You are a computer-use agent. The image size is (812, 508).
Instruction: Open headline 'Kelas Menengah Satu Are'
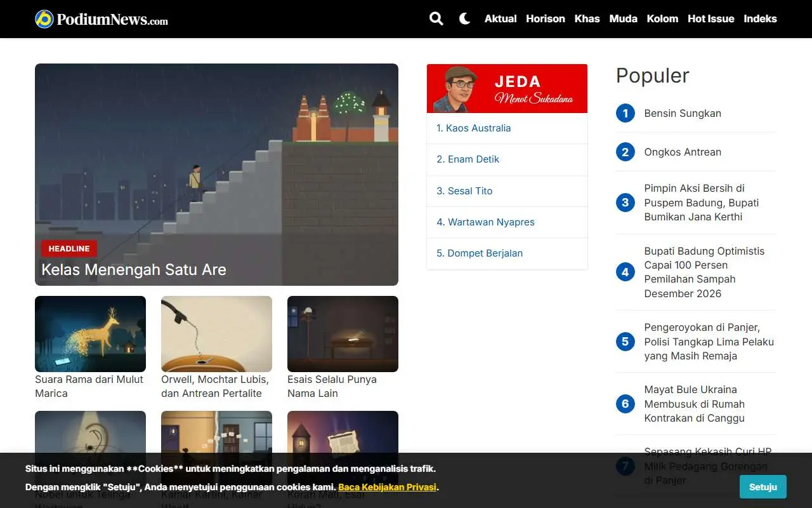click(x=134, y=269)
